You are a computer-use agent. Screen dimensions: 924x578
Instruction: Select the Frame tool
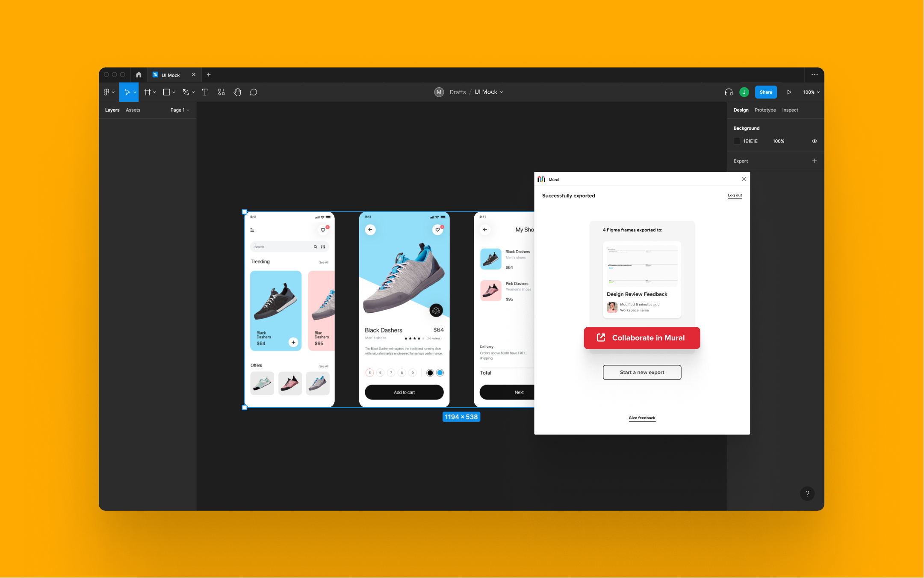tap(148, 92)
